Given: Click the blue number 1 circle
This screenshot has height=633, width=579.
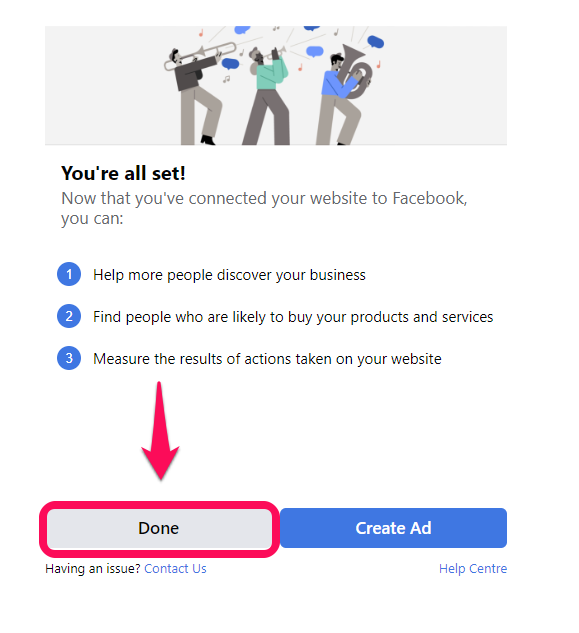Looking at the screenshot, I should 69,275.
